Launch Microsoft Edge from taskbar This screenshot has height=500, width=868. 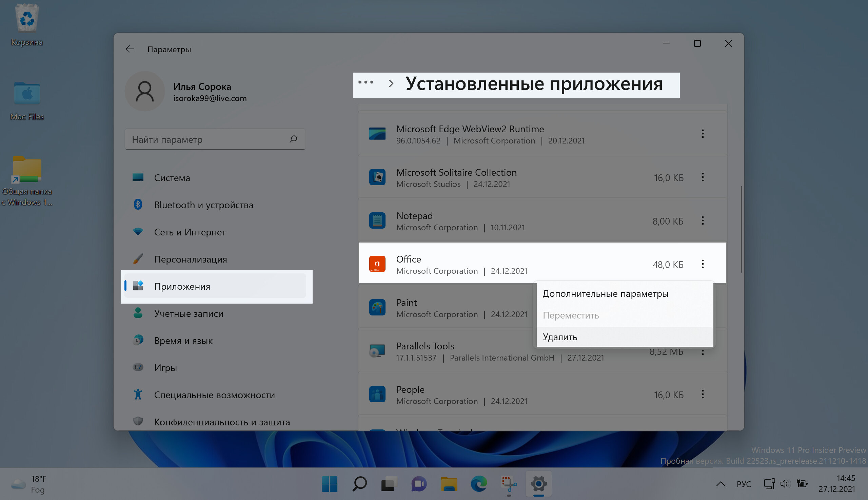click(x=479, y=484)
